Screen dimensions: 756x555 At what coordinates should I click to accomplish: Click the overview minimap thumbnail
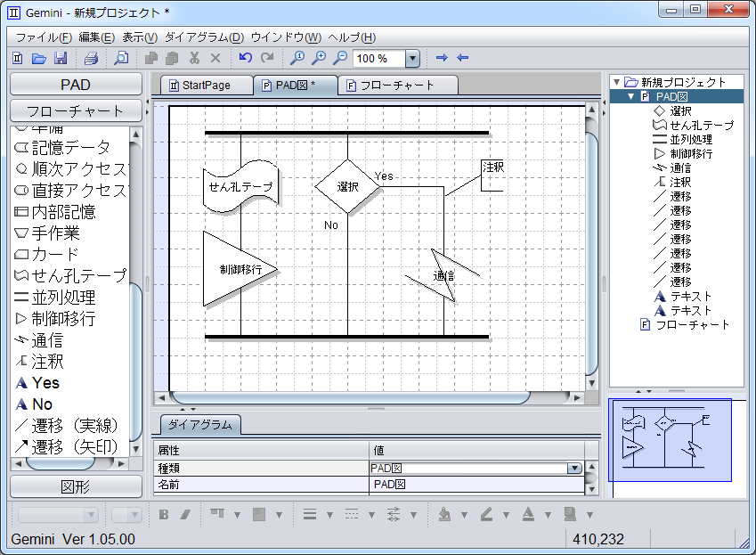click(670, 440)
